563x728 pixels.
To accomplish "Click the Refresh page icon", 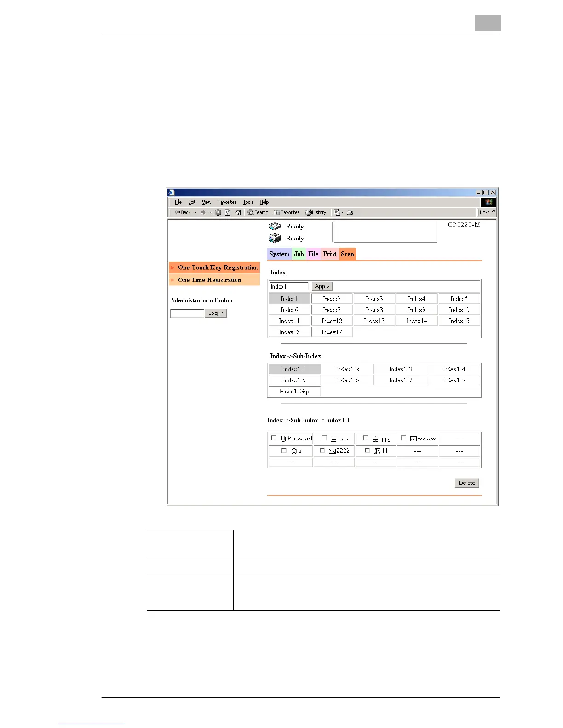I will click(x=228, y=212).
